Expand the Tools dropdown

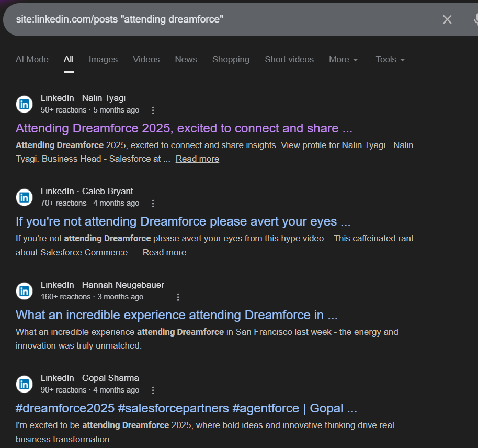[390, 60]
